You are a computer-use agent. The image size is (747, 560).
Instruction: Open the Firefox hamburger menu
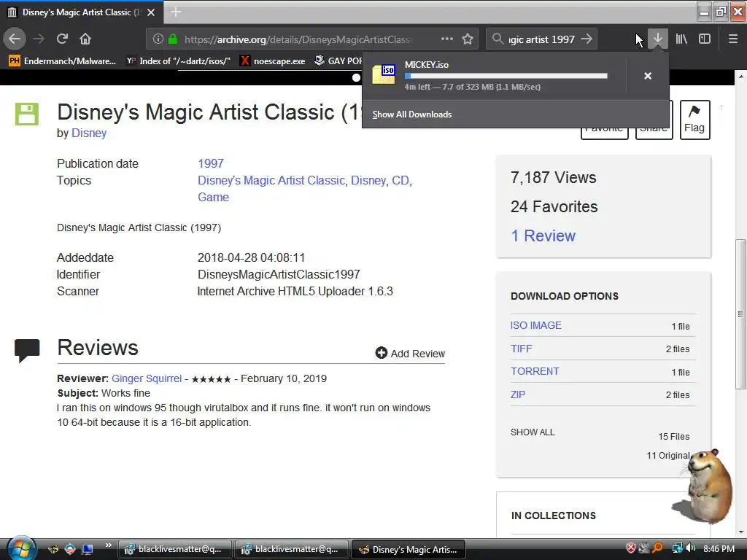(732, 39)
